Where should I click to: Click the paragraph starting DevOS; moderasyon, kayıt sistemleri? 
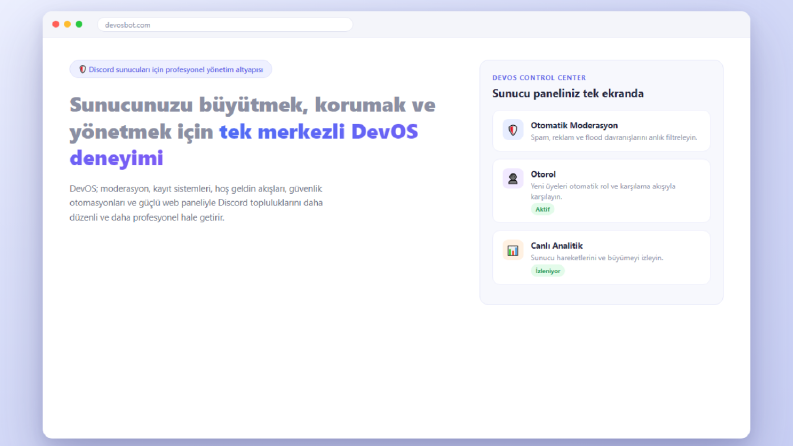[x=196, y=203]
